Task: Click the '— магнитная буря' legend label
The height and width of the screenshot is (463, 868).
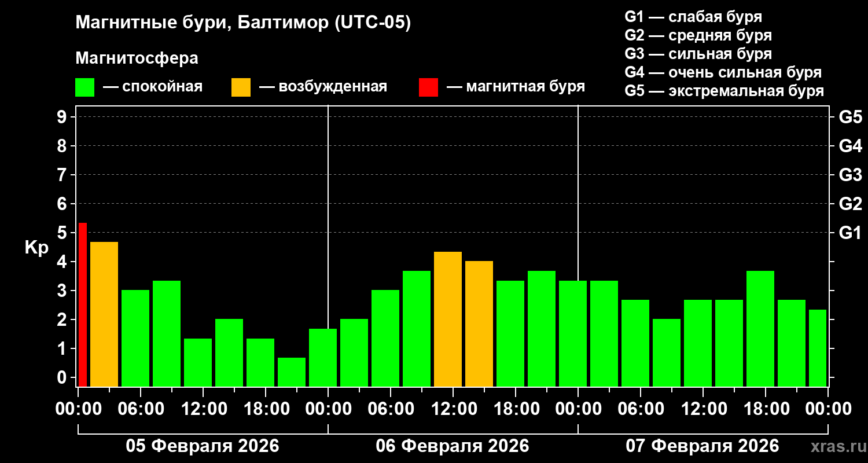Action: 516,87
